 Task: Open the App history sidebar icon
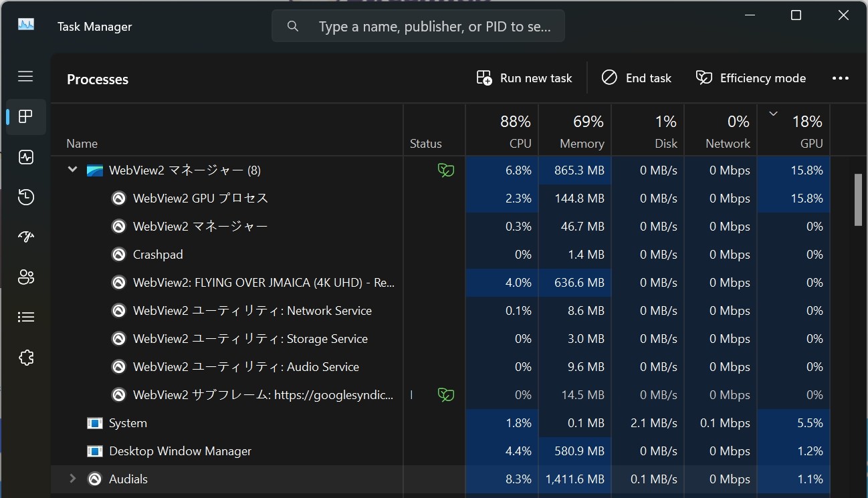point(25,197)
